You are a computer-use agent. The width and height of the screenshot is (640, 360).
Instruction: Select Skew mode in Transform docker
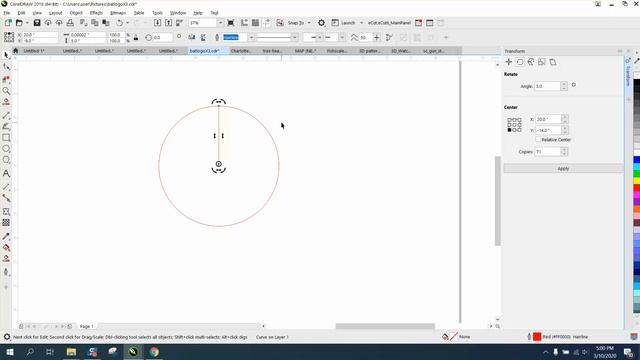pos(553,62)
